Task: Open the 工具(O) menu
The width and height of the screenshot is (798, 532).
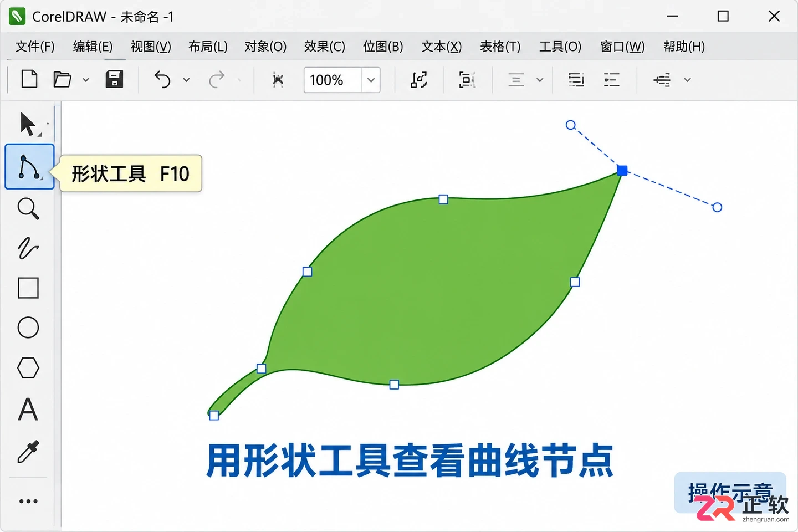Action: (560, 47)
